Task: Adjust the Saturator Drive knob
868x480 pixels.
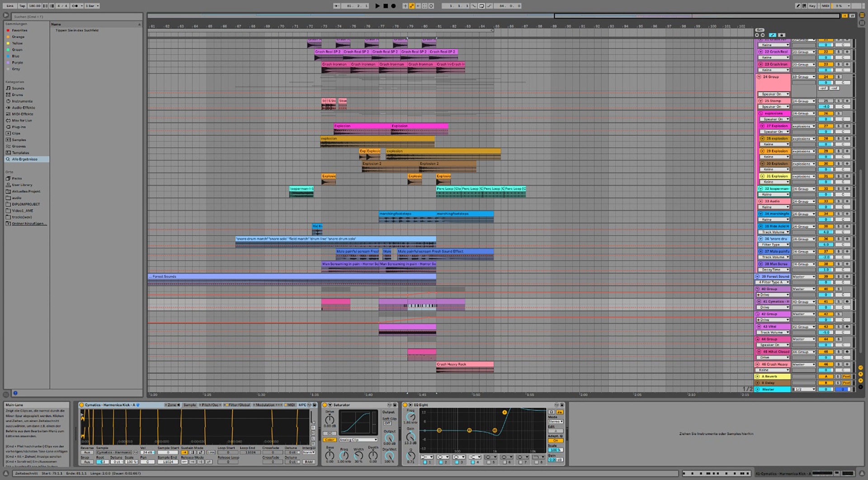Action: tap(330, 419)
